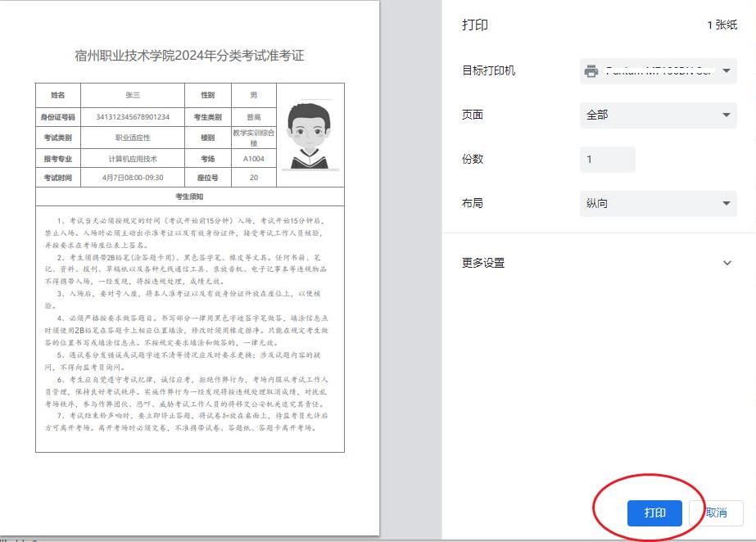Click the 职业适应性 exam type cell
Viewport: 756px width, 542px height.
pos(133,138)
